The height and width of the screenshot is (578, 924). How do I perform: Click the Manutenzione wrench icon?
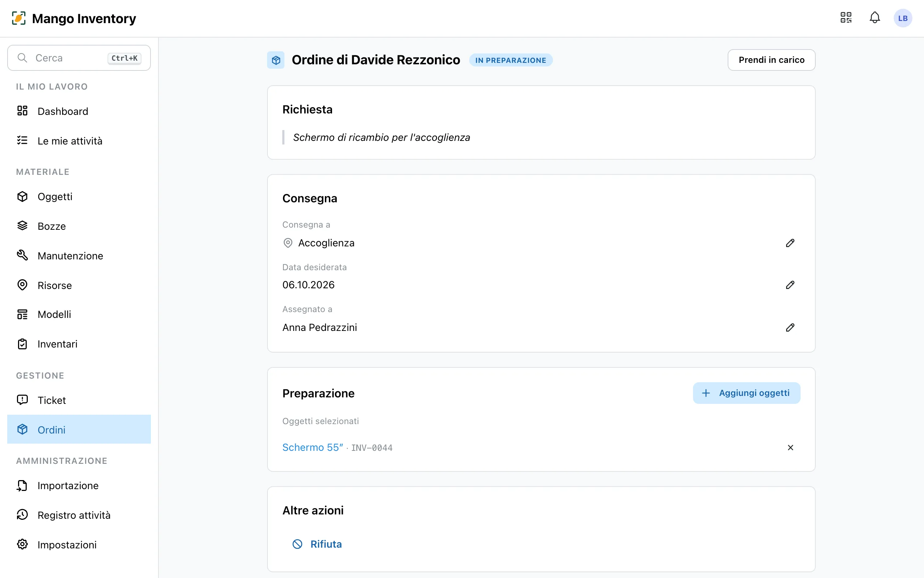pos(22,255)
